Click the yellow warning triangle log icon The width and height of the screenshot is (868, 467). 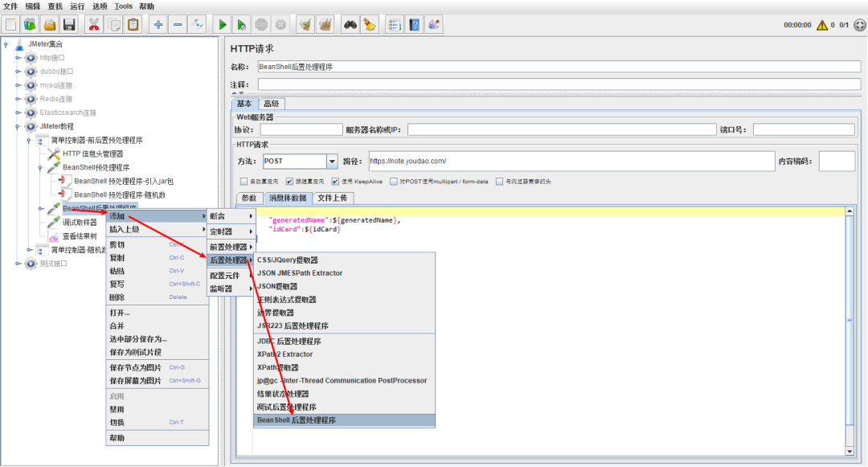(822, 25)
